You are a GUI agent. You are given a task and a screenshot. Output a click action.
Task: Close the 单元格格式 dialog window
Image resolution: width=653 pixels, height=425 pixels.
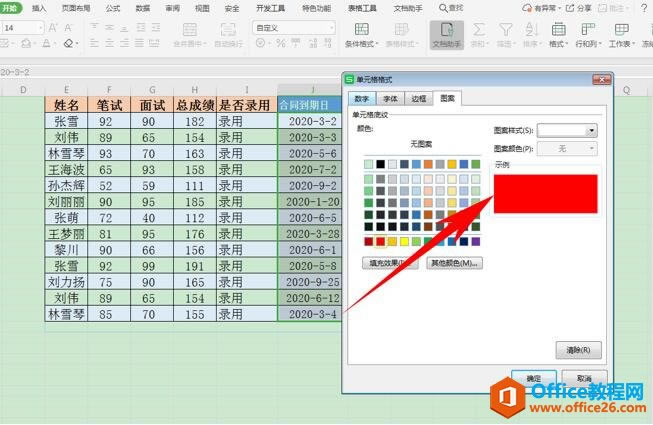pos(602,80)
